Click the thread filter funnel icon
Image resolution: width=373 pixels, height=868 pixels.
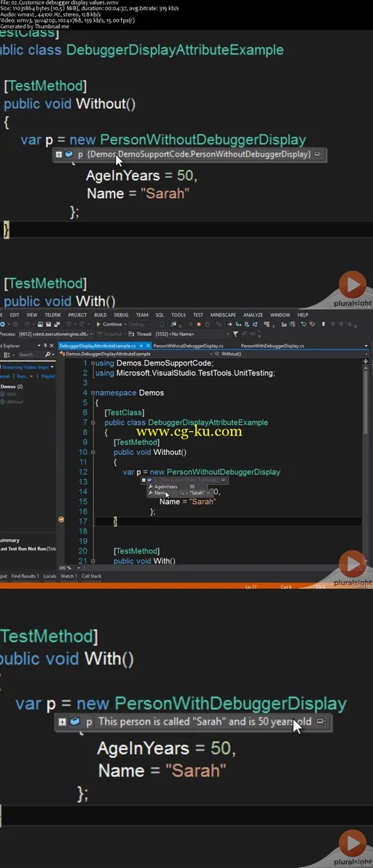236,334
